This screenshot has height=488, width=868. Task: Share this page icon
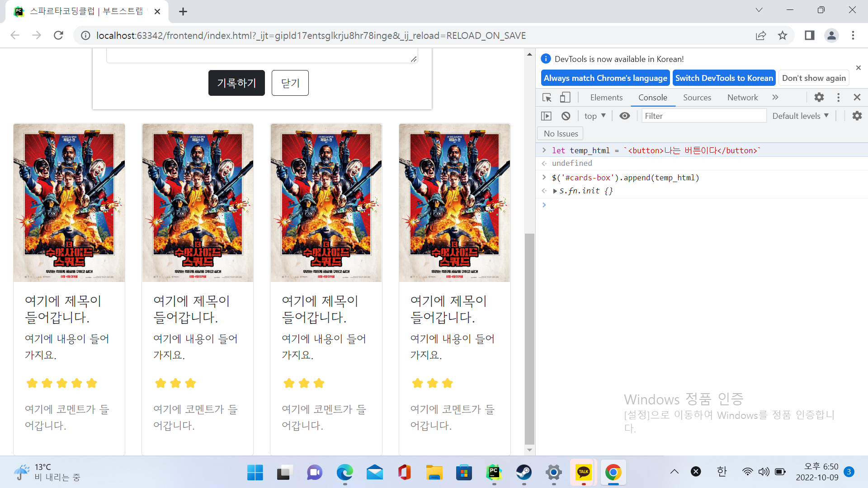(761, 35)
